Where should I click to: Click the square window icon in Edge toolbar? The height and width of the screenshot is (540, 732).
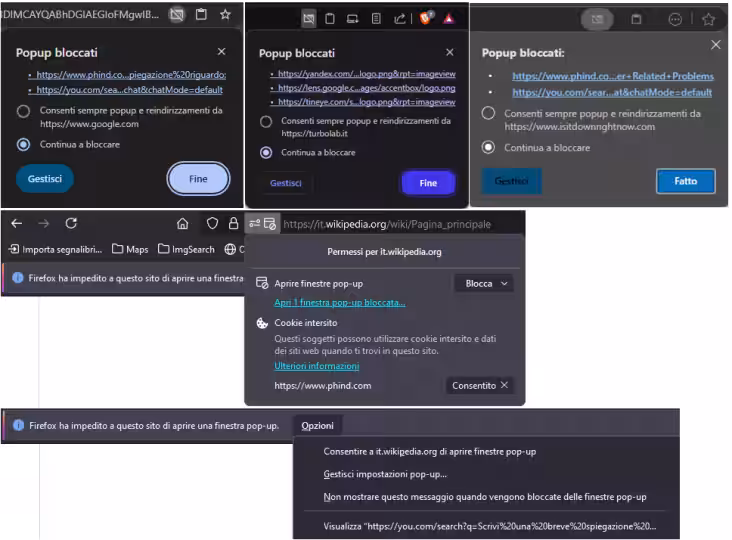click(636, 19)
